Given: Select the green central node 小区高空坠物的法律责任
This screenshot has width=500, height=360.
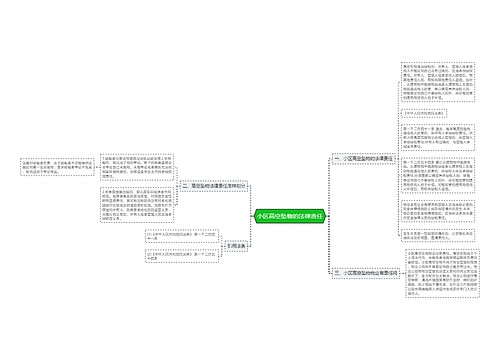Looking at the screenshot, I should [x=289, y=216].
